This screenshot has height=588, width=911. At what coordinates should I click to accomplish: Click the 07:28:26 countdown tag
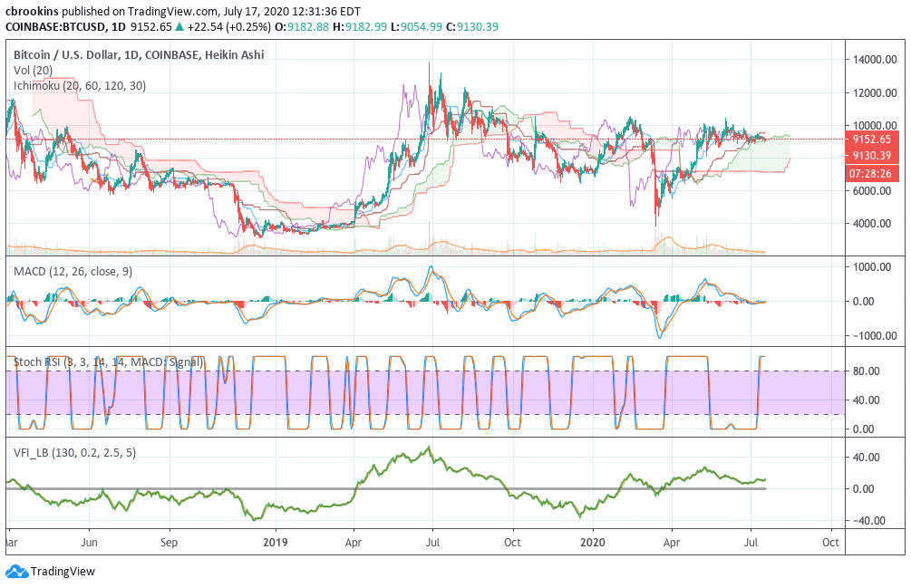click(873, 173)
